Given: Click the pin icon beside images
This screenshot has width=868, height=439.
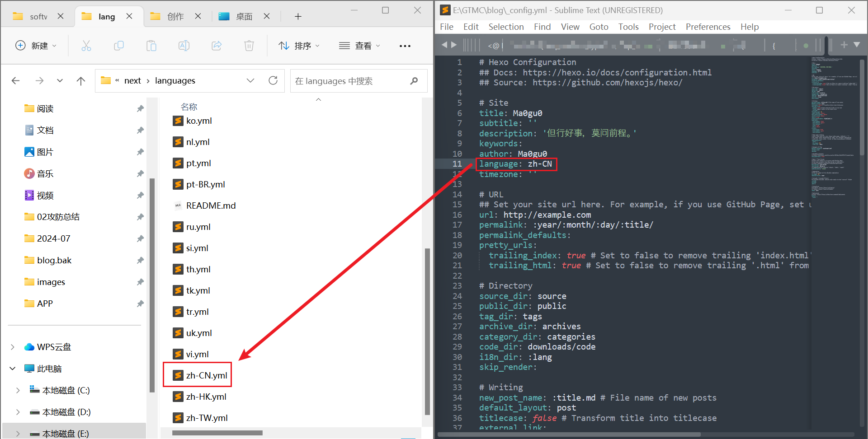Looking at the screenshot, I should (x=140, y=282).
